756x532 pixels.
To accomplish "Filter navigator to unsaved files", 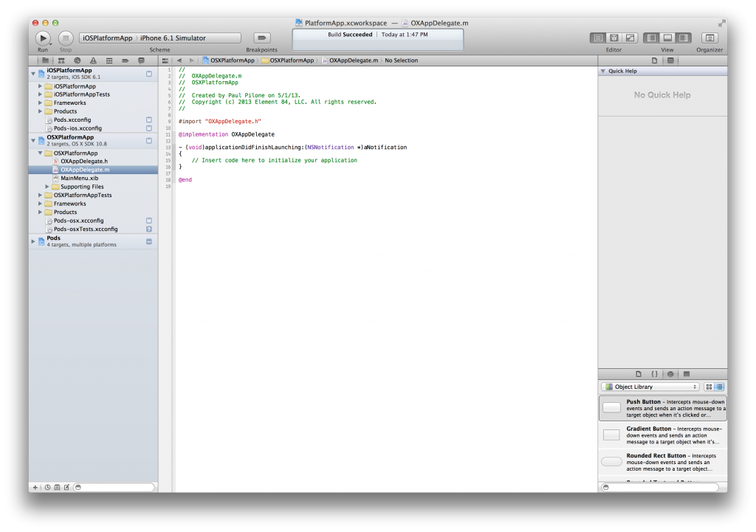I will click(x=66, y=487).
